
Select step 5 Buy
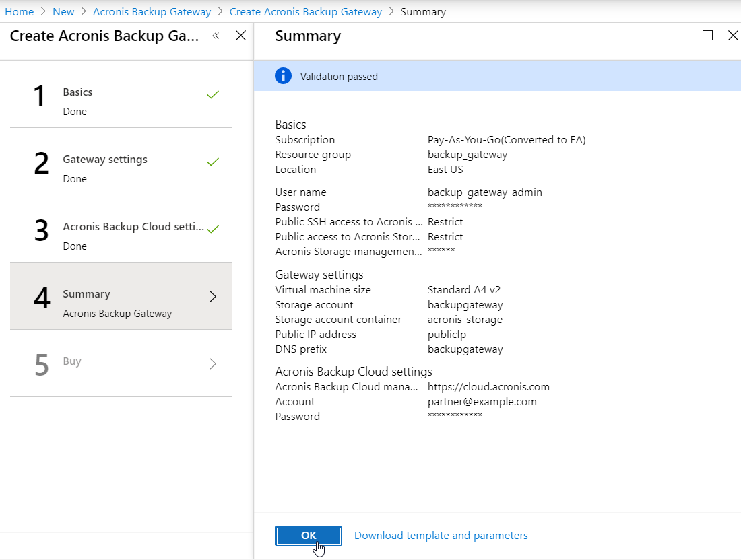121,363
